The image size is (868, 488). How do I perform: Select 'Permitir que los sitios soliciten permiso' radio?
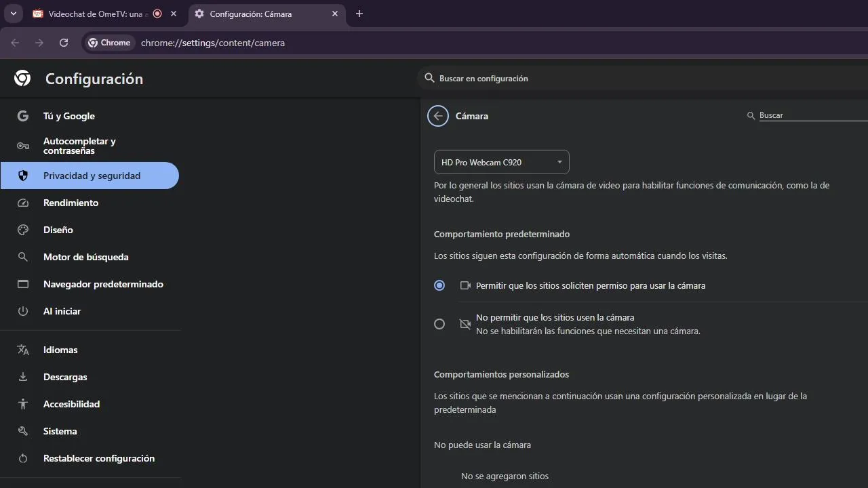click(439, 285)
